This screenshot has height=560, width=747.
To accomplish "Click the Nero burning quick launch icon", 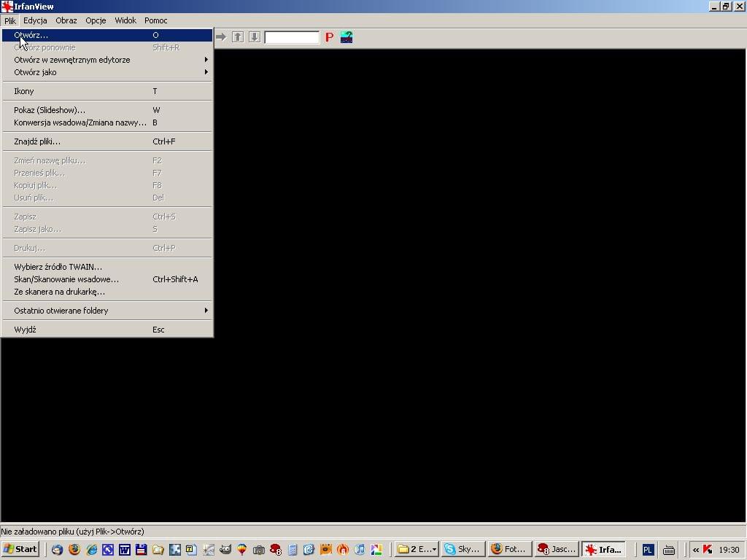I will pos(343,550).
